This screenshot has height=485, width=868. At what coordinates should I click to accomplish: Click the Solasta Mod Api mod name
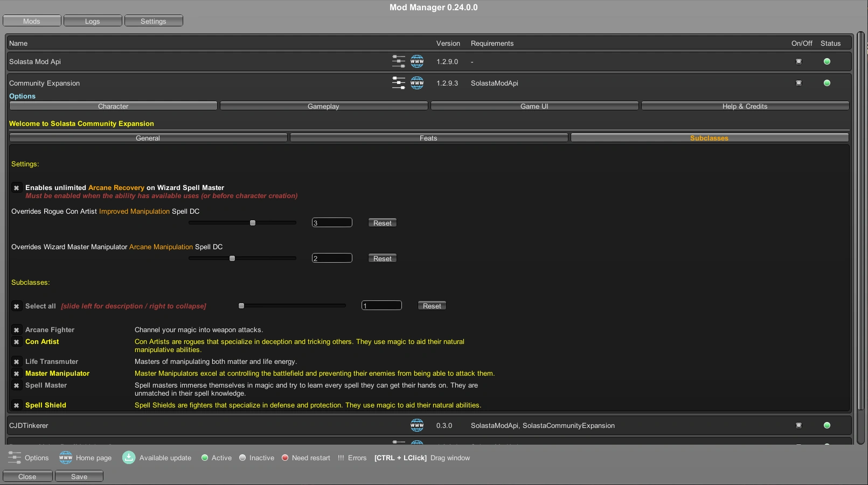pyautogui.click(x=35, y=62)
